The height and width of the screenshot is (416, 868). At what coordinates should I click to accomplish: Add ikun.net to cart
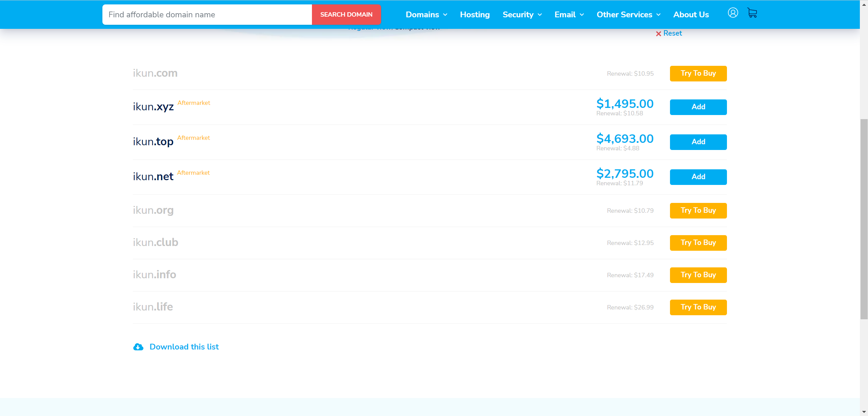tap(698, 177)
